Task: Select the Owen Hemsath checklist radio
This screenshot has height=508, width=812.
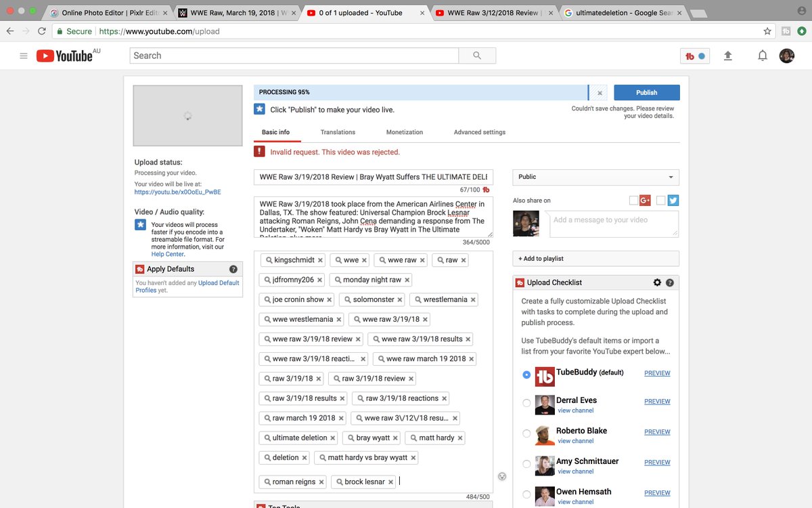Action: (526, 494)
